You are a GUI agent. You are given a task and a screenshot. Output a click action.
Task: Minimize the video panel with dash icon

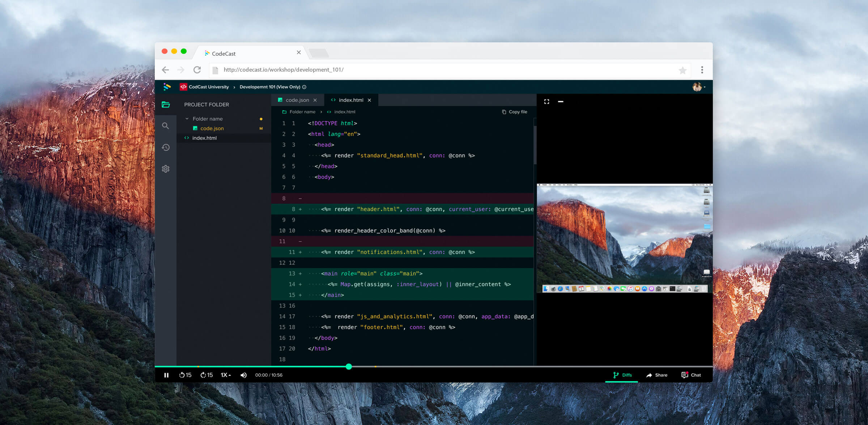561,102
